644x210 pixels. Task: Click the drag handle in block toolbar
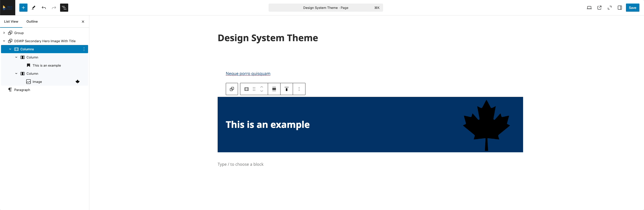click(254, 89)
